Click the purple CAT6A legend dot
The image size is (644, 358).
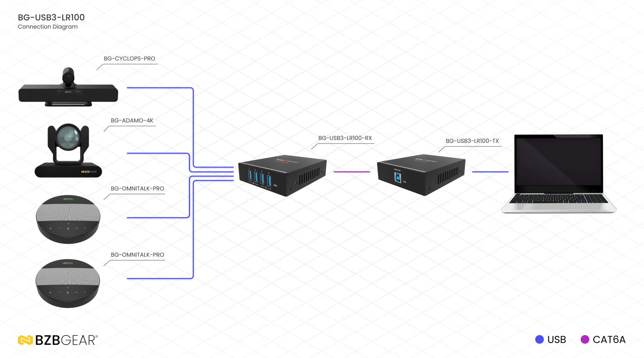[x=585, y=339]
